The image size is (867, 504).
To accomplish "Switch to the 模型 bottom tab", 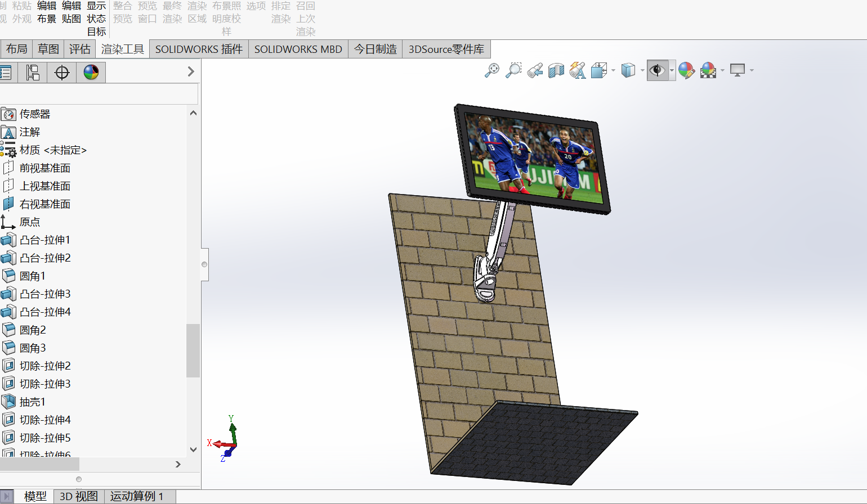I will click(x=35, y=496).
